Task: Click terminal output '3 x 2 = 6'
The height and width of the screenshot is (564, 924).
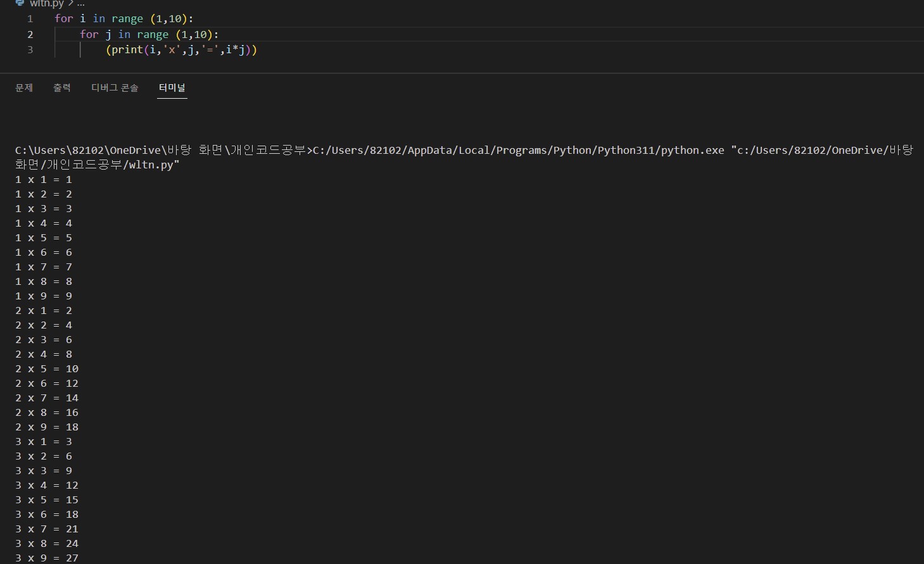Action: click(x=44, y=456)
